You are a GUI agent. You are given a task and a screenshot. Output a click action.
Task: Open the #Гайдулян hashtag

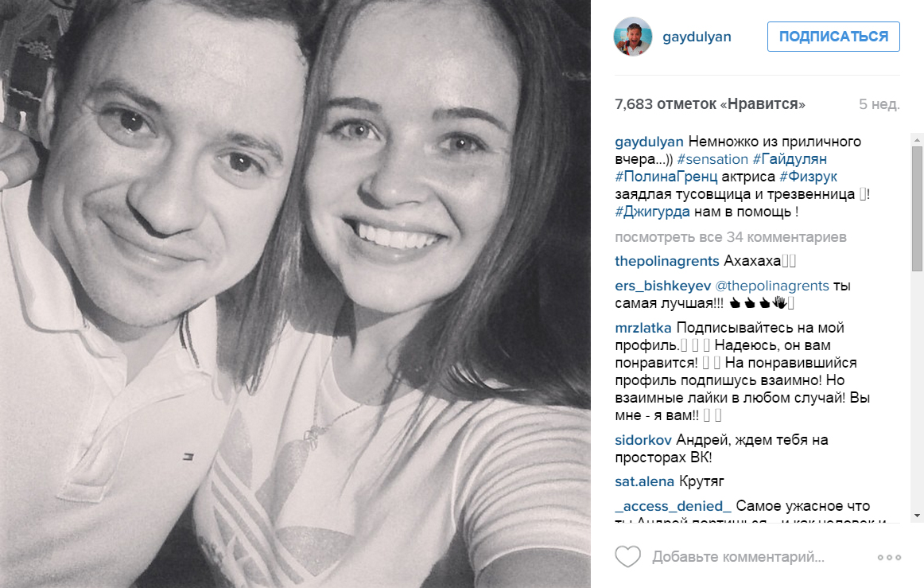[x=790, y=159]
